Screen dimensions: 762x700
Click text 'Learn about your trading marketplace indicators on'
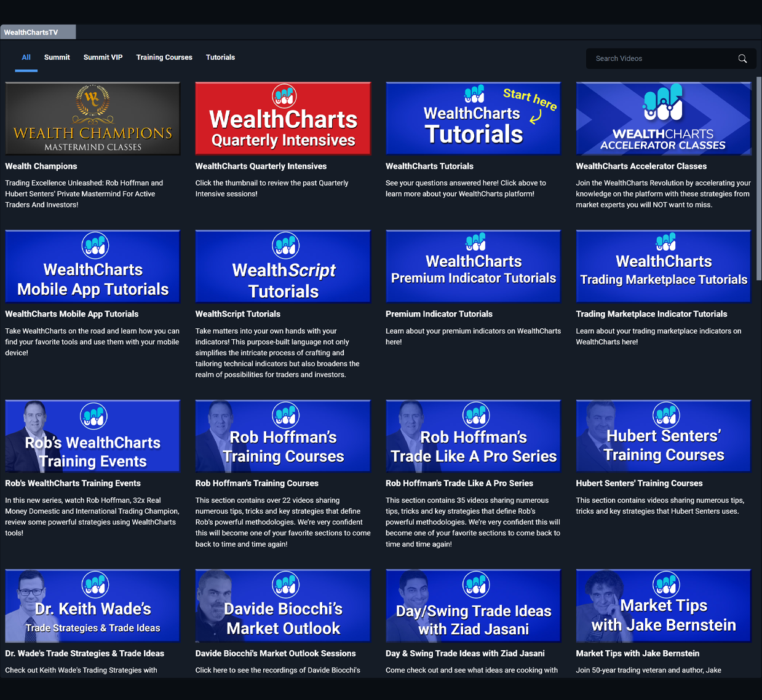click(659, 331)
